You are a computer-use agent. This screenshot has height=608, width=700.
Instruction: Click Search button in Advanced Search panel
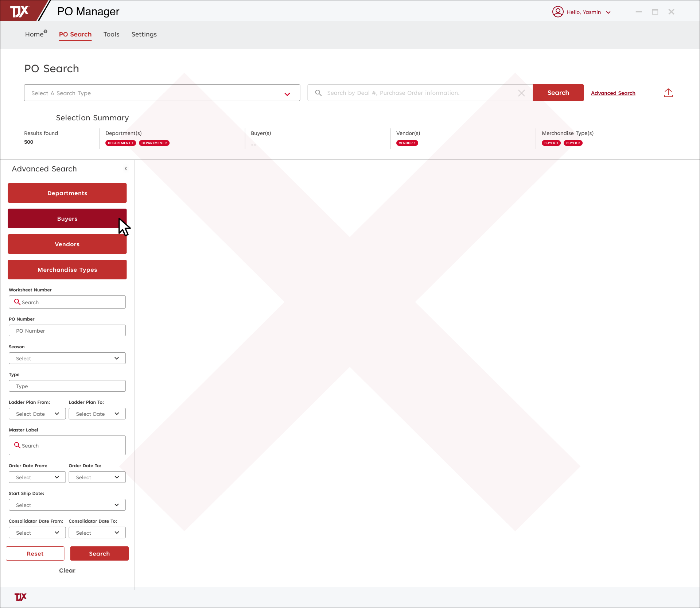point(99,553)
